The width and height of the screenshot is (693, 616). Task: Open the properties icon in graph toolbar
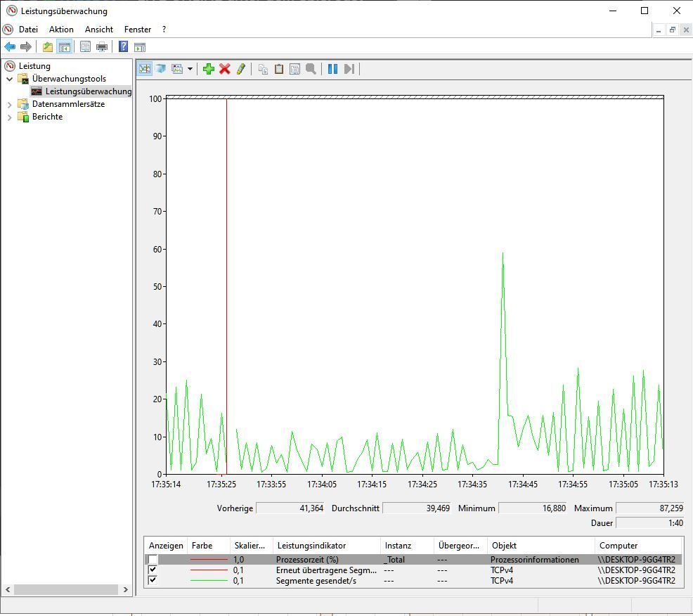click(295, 69)
